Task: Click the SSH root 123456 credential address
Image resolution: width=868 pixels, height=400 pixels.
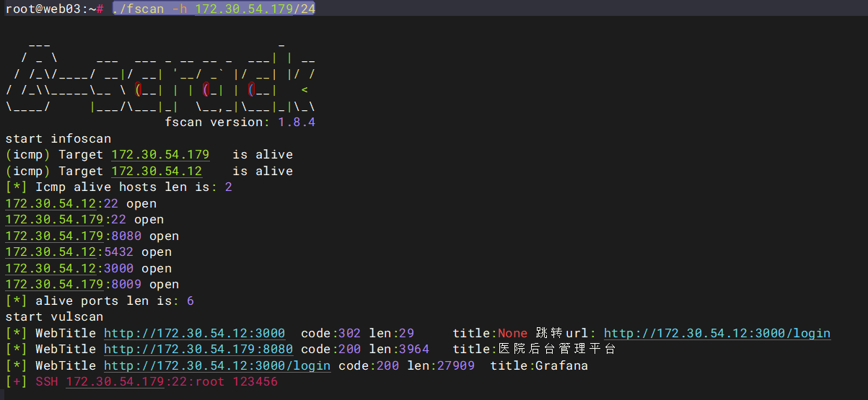Action: pos(115,382)
